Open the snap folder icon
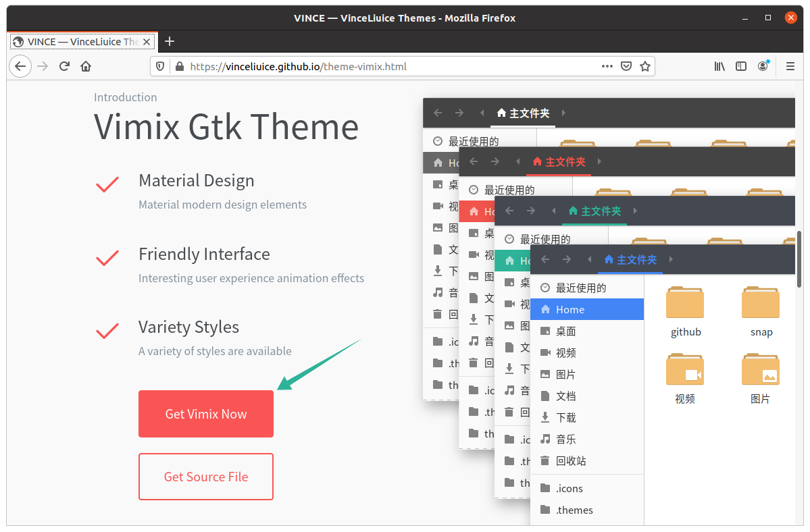Screen dimensions: 810x532 point(761,303)
